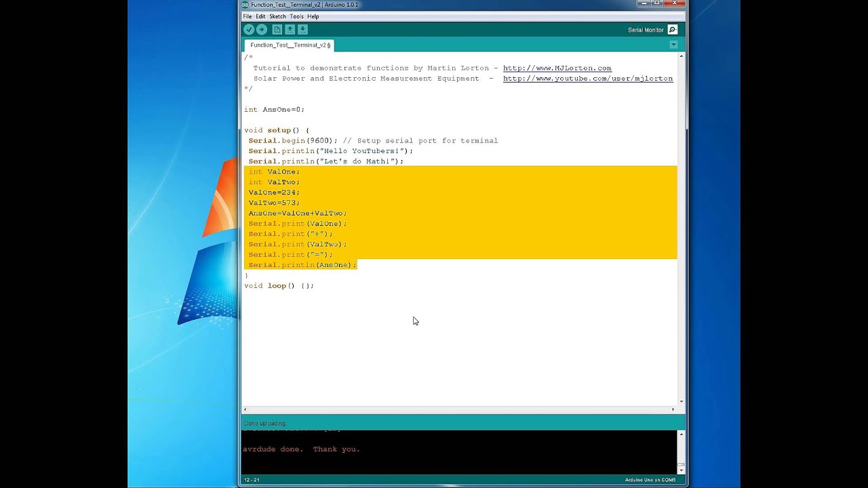
Task: Click the 'avrdude done. Thank you.' console text
Action: (x=301, y=449)
